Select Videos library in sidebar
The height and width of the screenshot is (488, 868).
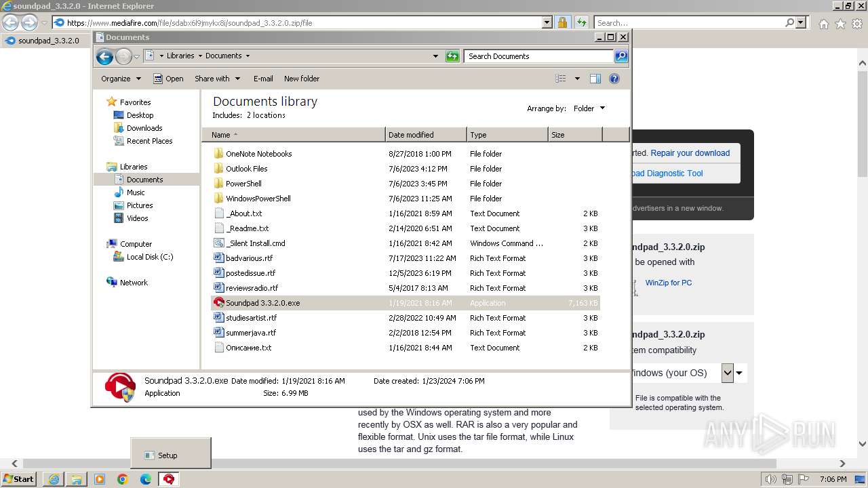pos(137,218)
